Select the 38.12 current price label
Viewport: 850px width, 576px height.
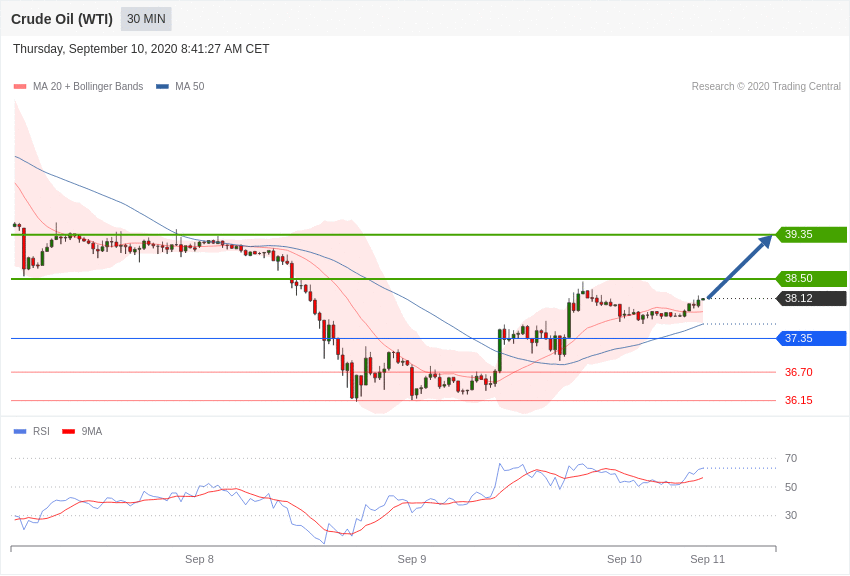tap(811, 299)
